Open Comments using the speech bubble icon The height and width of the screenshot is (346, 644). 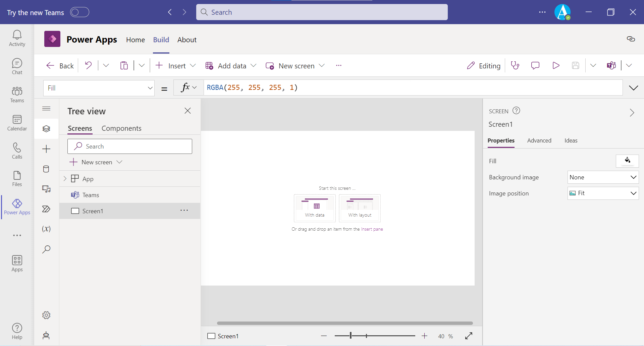point(535,65)
